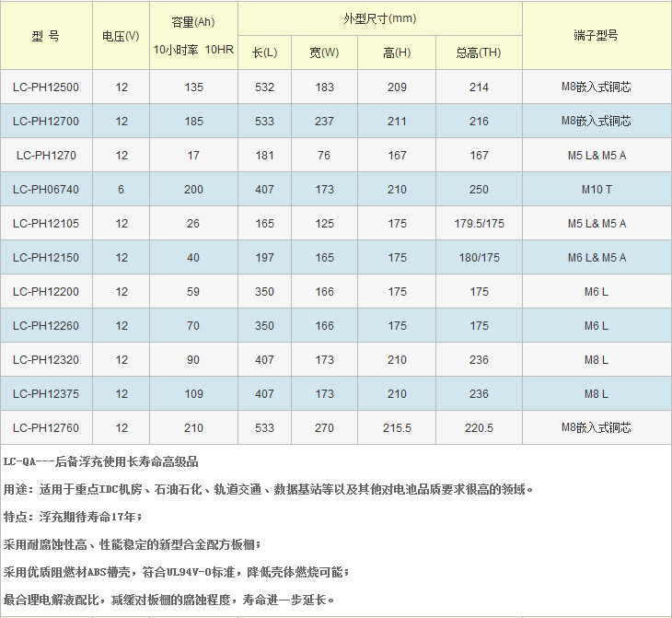Screen dimensions: 672x618
Task: Click capacity 90 in LC-PH12320 row
Action: (193, 360)
